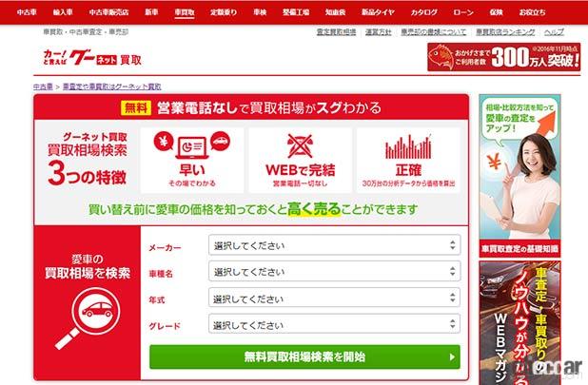
Task: Open 新品タイヤ in the top menu
Action: tap(378, 12)
